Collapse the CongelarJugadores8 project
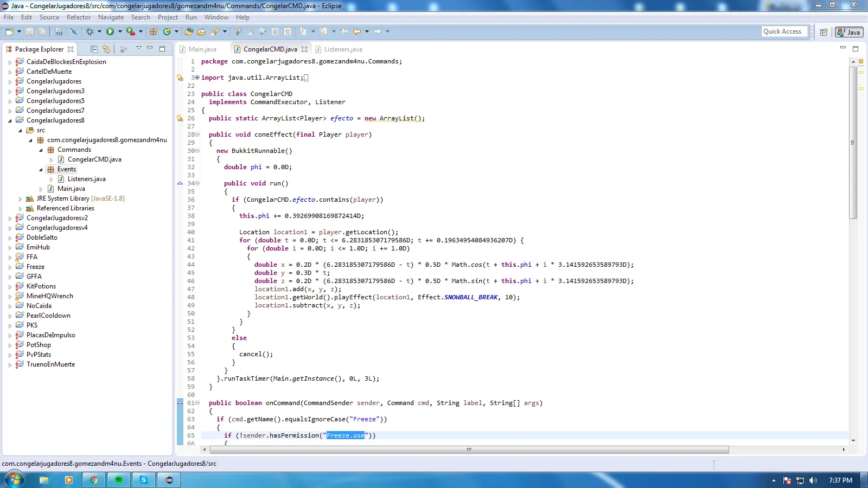The height and width of the screenshot is (488, 868). 10,121
